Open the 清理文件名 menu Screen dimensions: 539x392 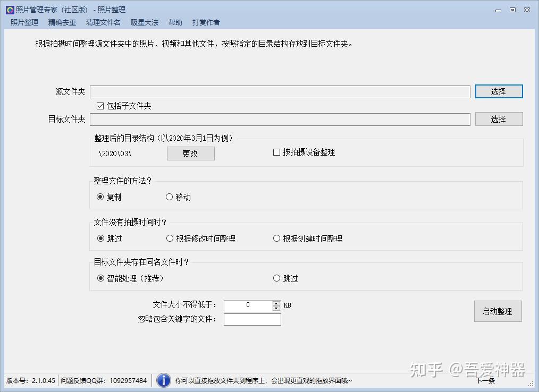[x=103, y=22]
